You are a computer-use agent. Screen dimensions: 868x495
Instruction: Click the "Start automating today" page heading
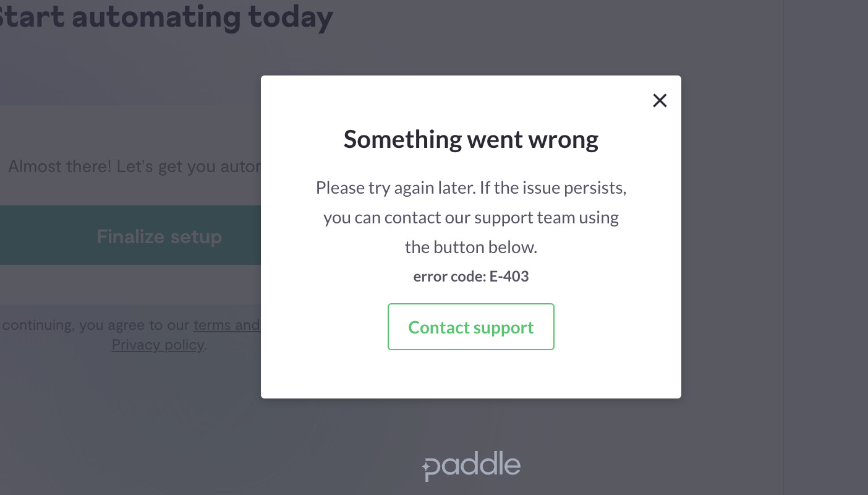tap(167, 17)
